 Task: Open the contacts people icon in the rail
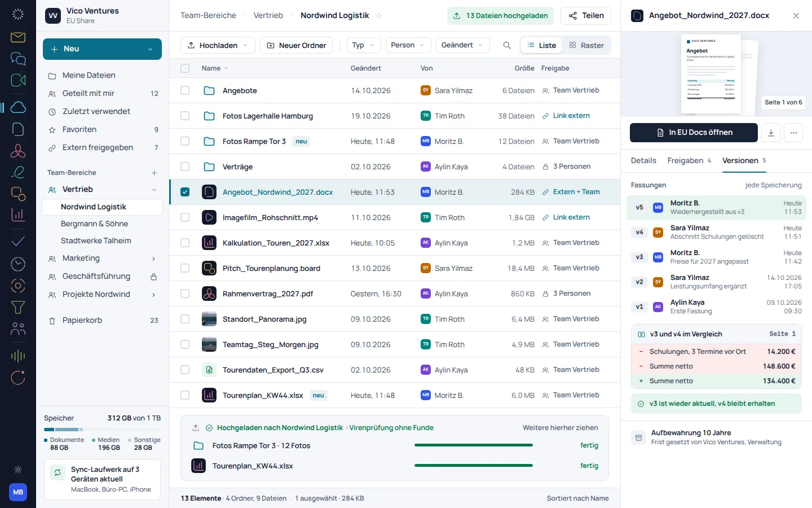pos(18,329)
